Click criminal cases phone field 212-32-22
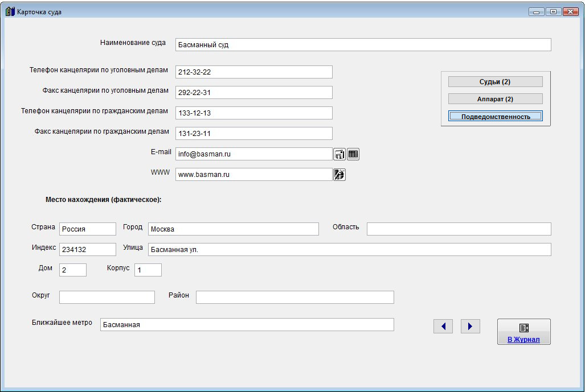The height and width of the screenshot is (392, 585). [253, 72]
